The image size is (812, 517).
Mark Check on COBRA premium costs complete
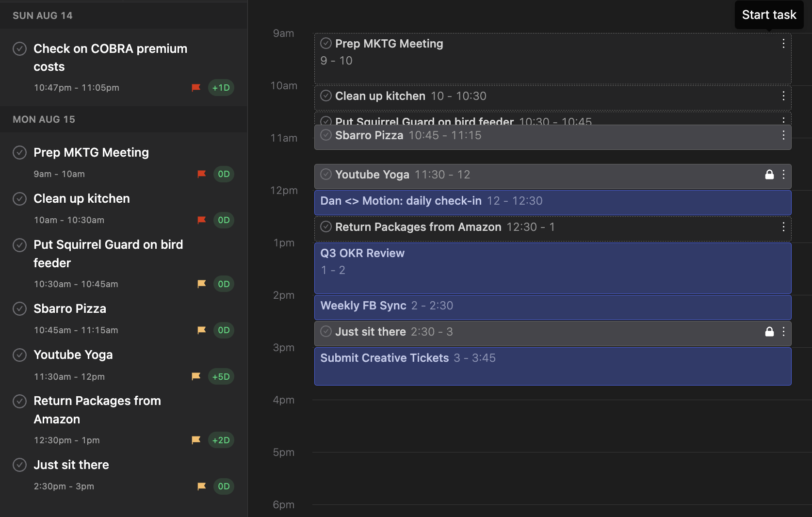(x=19, y=48)
